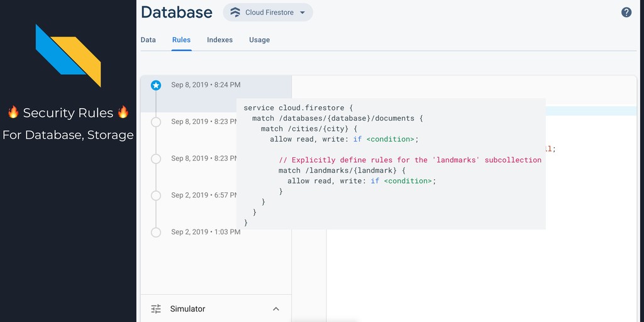
Task: Click the blue and yellow logo graphic
Action: tap(68, 55)
